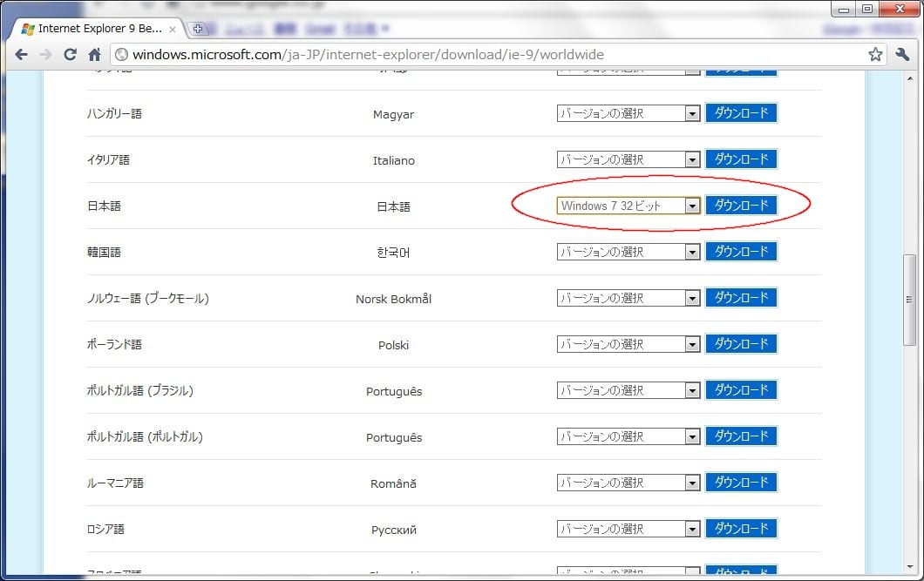Screen dimensions: 924x581
Task: Close the Internet Explorer 9 tab
Action: (173, 29)
